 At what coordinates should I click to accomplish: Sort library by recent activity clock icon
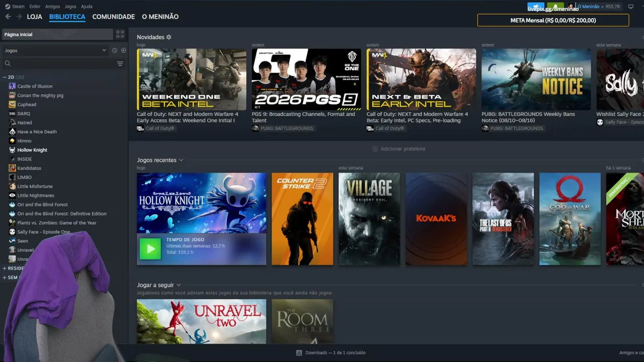[115, 50]
